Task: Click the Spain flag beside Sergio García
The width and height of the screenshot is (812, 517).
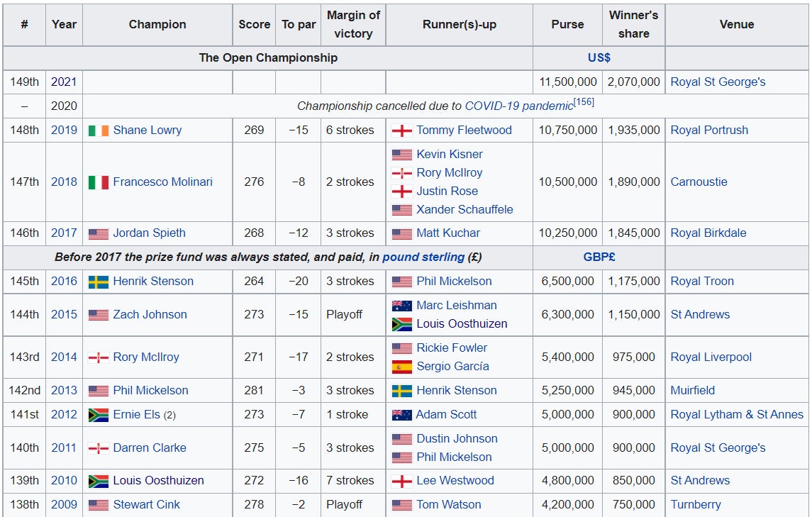Action: coord(402,367)
